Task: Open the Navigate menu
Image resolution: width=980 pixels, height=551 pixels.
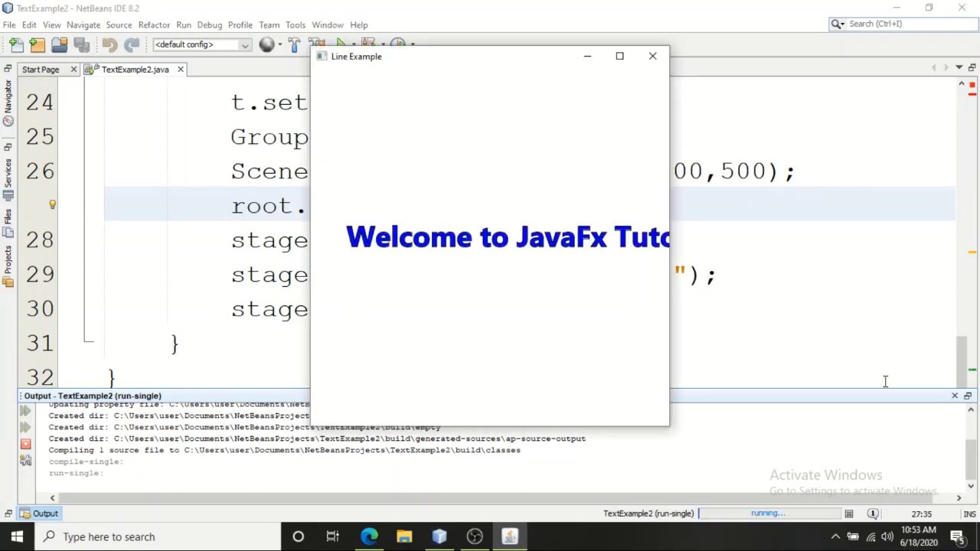Action: point(83,24)
